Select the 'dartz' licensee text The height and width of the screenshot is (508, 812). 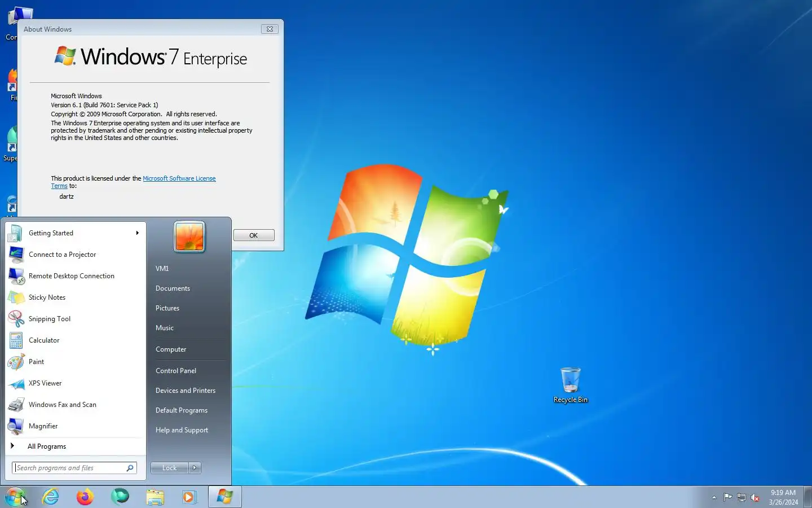(x=67, y=196)
